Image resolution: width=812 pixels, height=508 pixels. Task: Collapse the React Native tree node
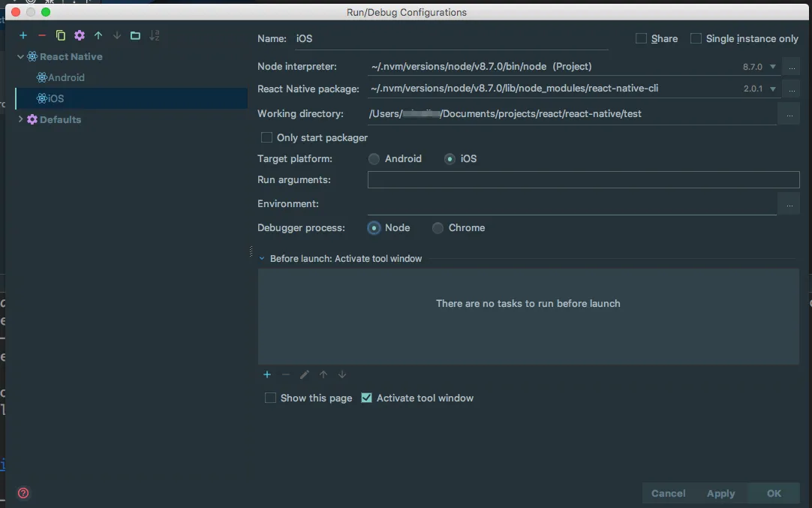click(x=20, y=56)
